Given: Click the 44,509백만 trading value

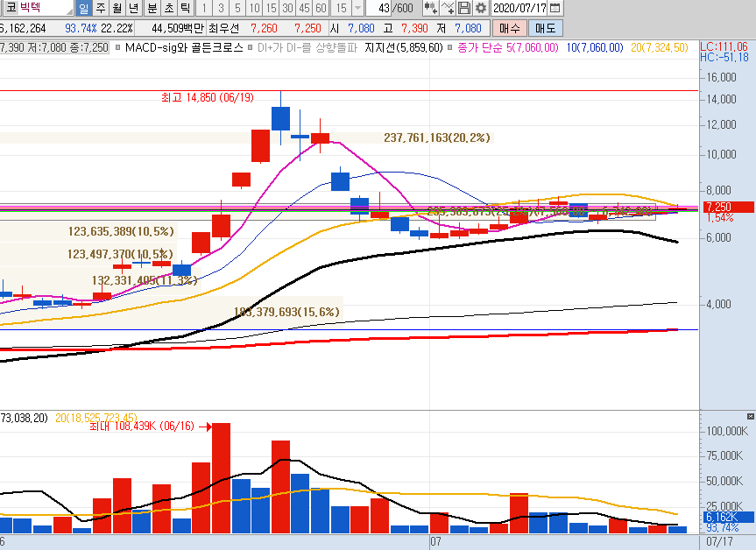Looking at the screenshot, I should pyautogui.click(x=178, y=28).
